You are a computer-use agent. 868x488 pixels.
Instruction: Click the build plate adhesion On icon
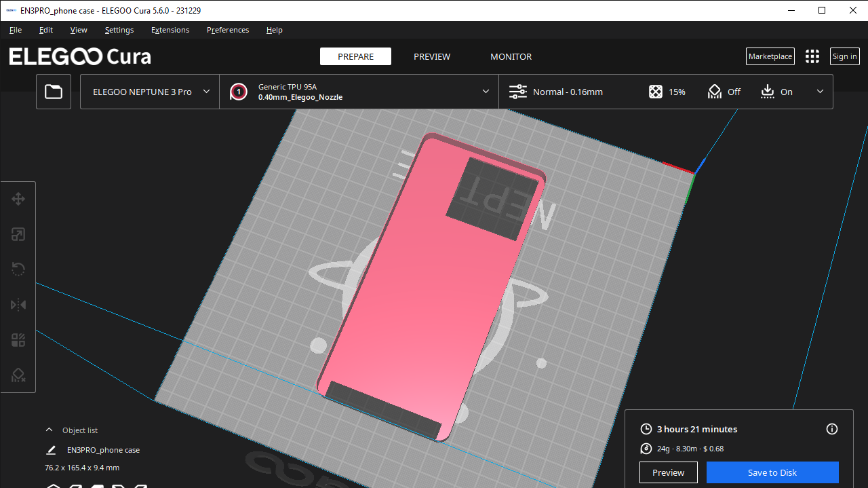(x=768, y=92)
